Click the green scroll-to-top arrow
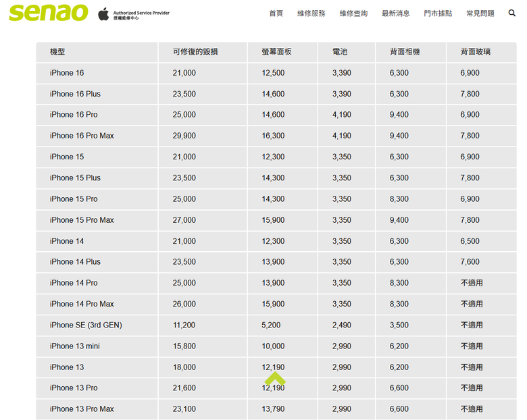 click(275, 378)
